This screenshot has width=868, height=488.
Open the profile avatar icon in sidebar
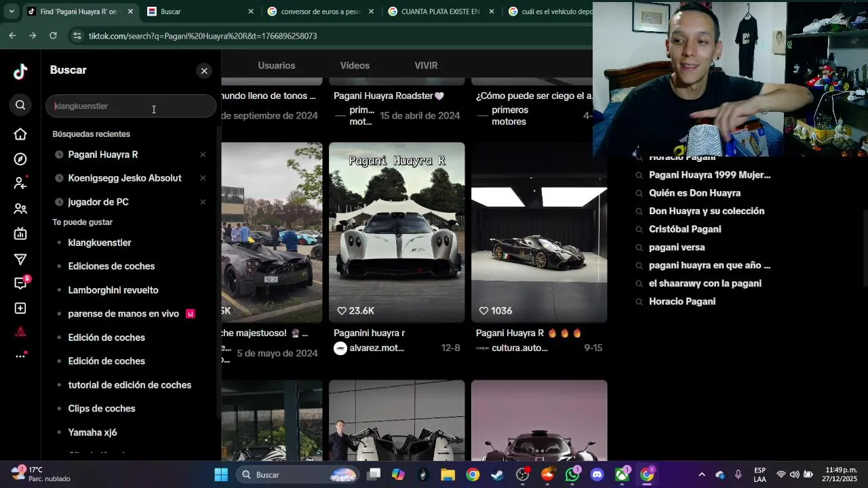click(20, 332)
